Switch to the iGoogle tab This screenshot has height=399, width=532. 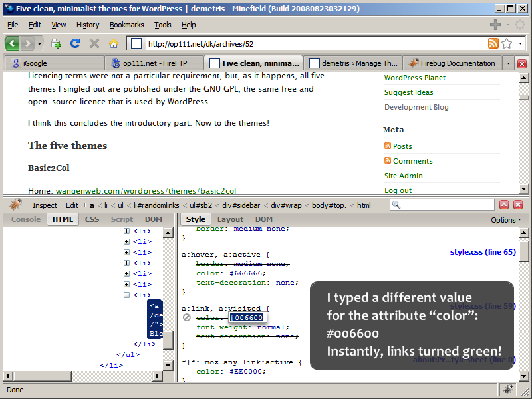click(55, 63)
